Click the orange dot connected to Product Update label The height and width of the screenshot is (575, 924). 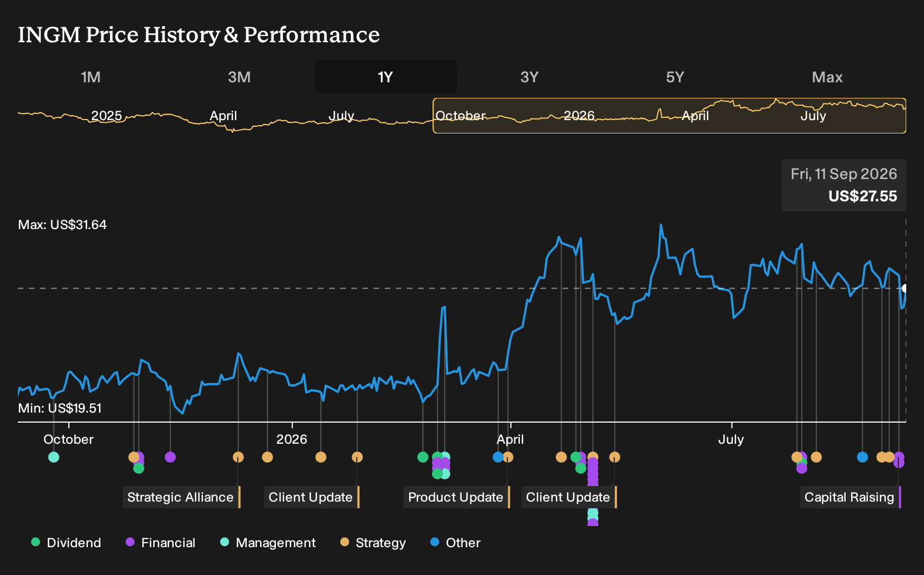(x=508, y=457)
